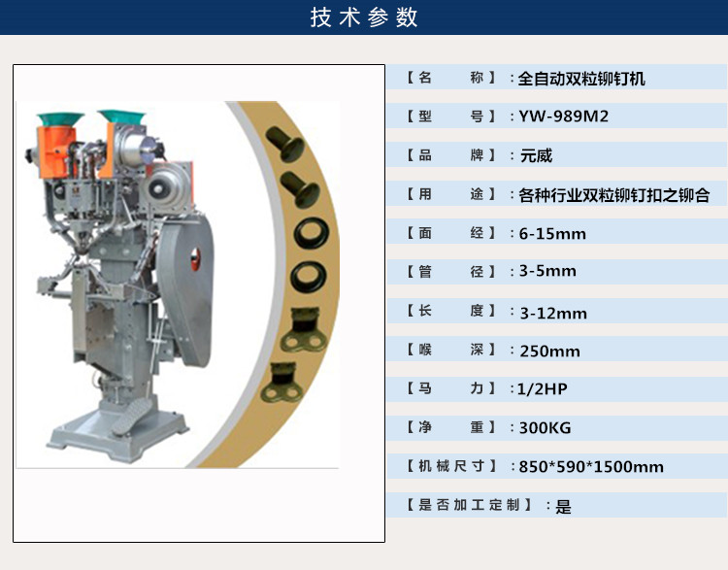728x570 pixels.
Task: Select the usage text 各种行业双粒铆钉扣之铆合
Action: coord(614,194)
